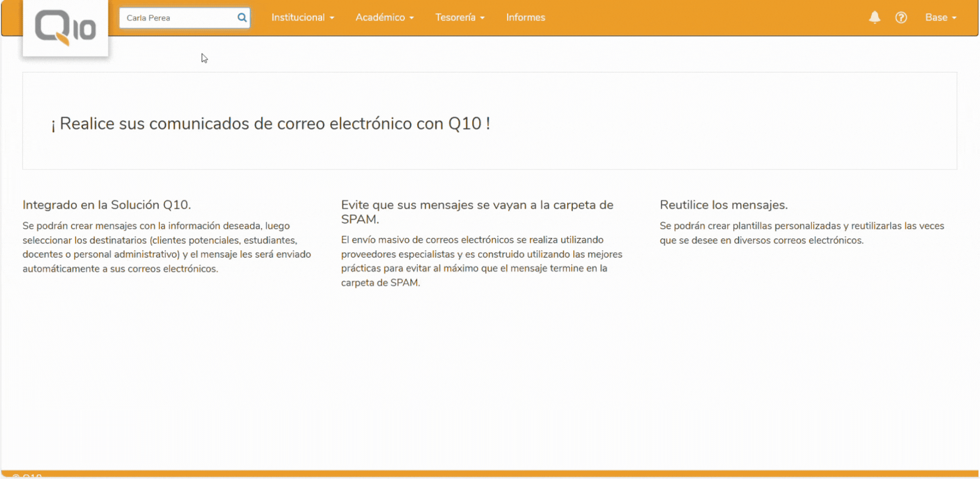Click the envío masivo de correos paragraph
This screenshot has width=980, height=479.
[x=481, y=261]
